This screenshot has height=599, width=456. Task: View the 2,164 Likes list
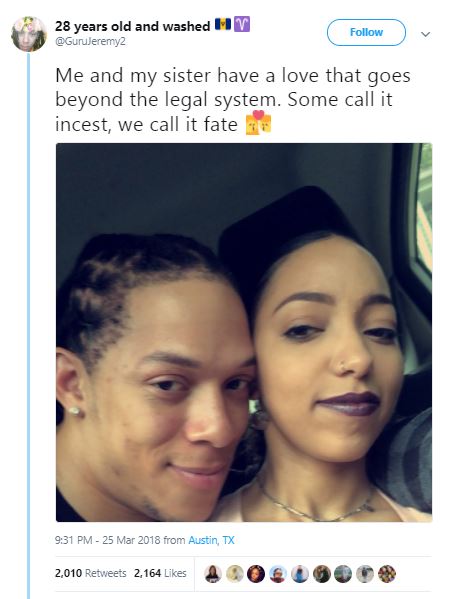(x=160, y=573)
